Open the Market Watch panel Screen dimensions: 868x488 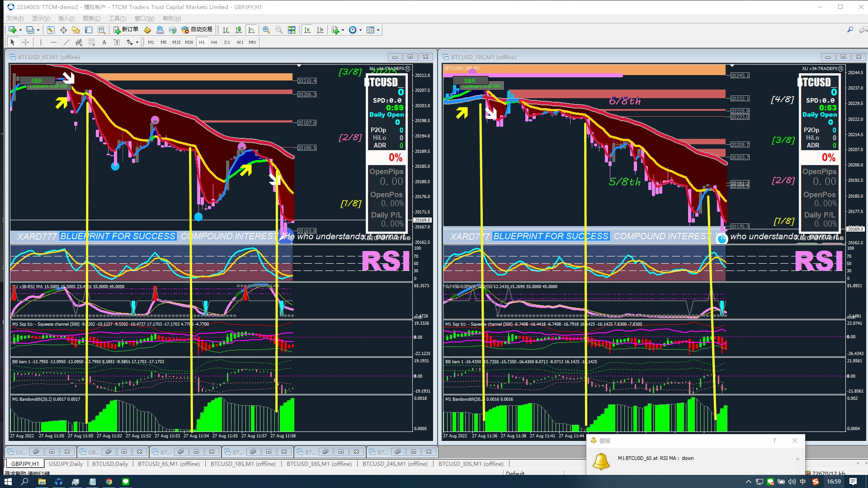coord(51,30)
